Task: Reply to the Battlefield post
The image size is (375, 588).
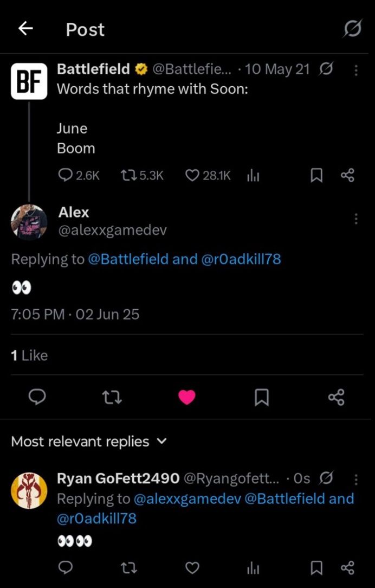Action: click(x=66, y=175)
